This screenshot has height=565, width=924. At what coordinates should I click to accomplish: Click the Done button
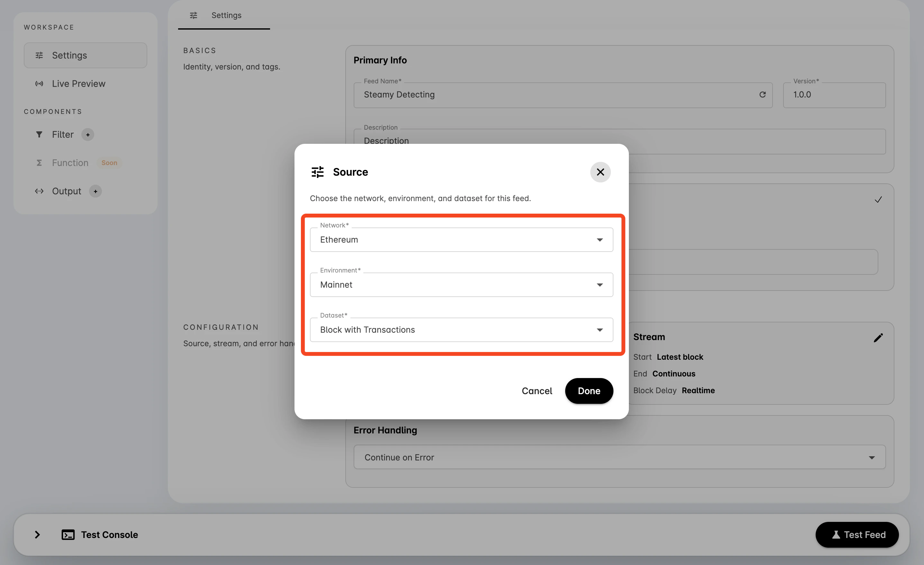coord(589,391)
